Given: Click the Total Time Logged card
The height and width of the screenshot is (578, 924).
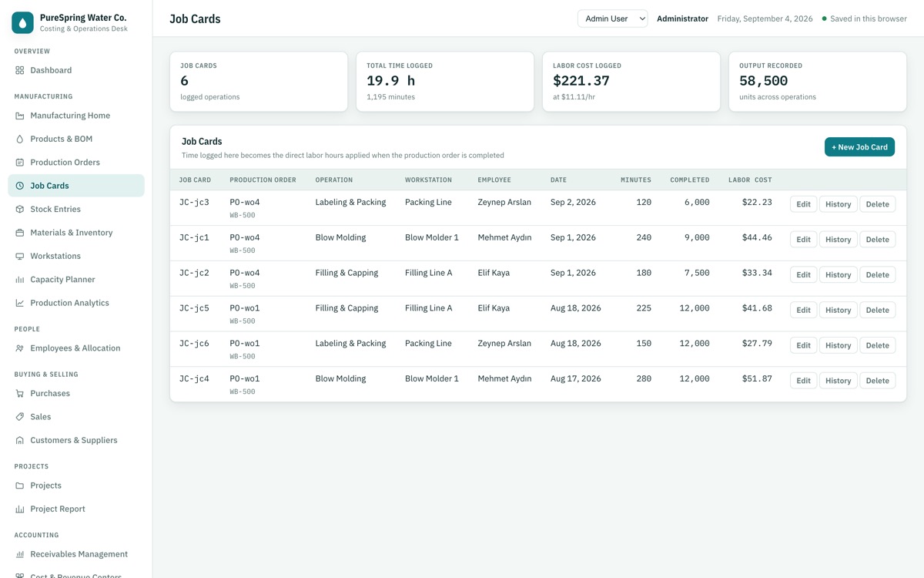Looking at the screenshot, I should point(445,82).
